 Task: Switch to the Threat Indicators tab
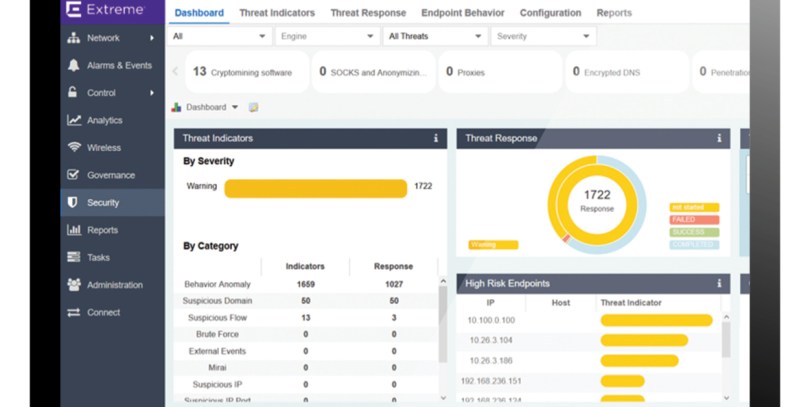[277, 13]
